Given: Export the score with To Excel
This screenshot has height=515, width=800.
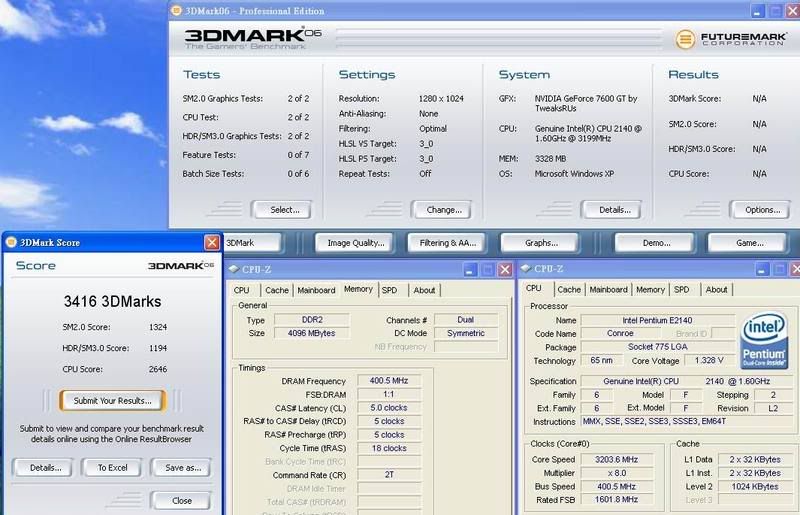Looking at the screenshot, I should (112, 468).
